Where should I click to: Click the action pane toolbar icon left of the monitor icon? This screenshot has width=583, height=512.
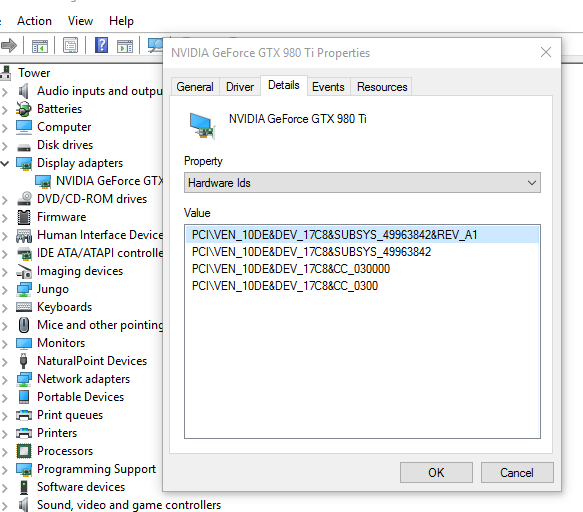(125, 46)
